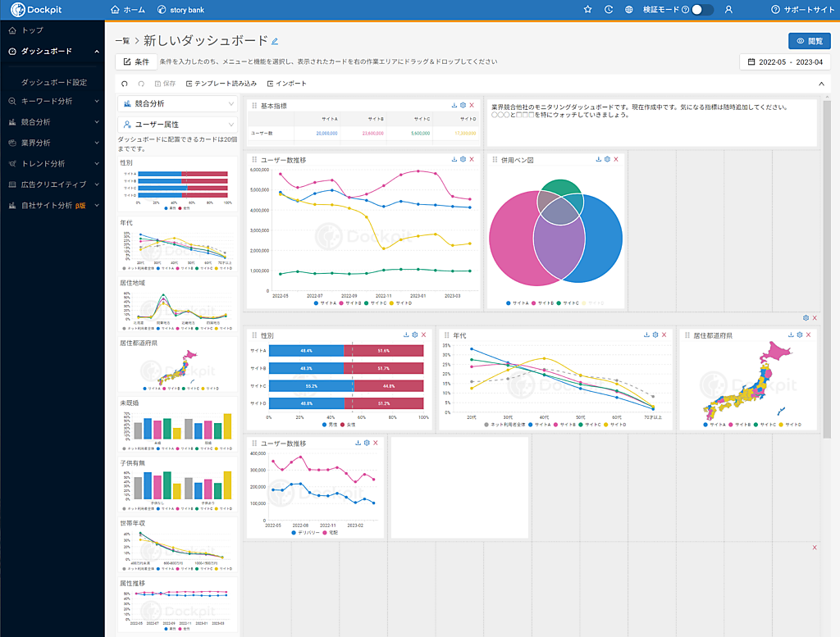Edit dashboard title with pencil icon

tap(275, 41)
